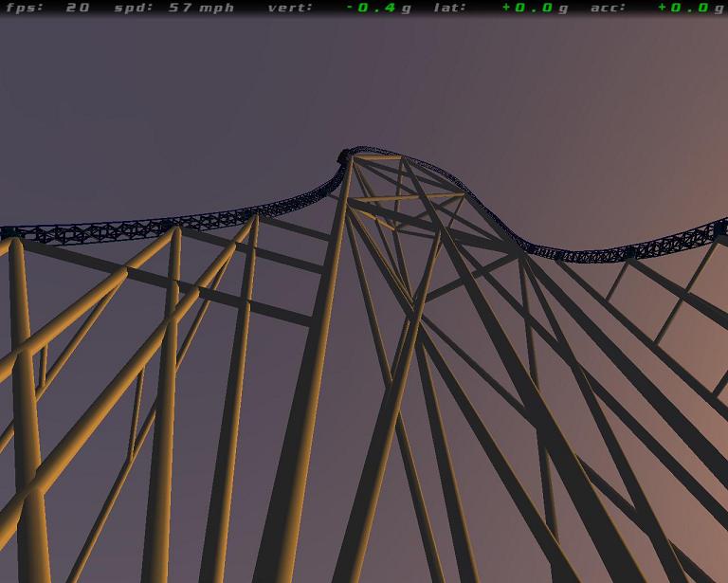This screenshot has width=728, height=583.
Task: Click the spd label in the HUD
Action: click(134, 8)
